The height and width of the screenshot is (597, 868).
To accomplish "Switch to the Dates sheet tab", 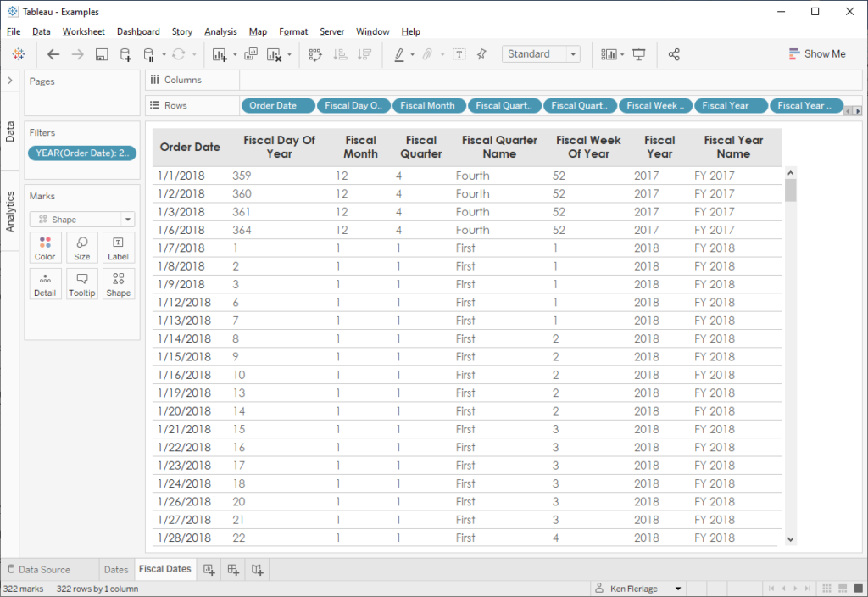I will (x=116, y=570).
